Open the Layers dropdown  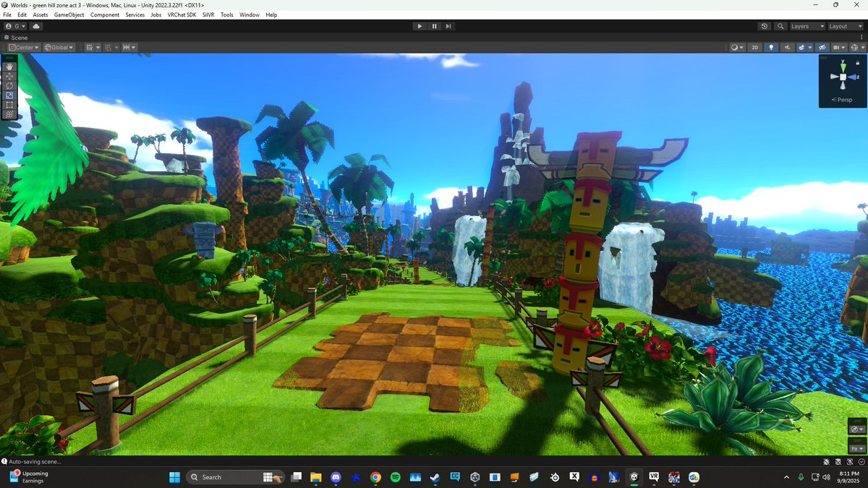(x=807, y=26)
